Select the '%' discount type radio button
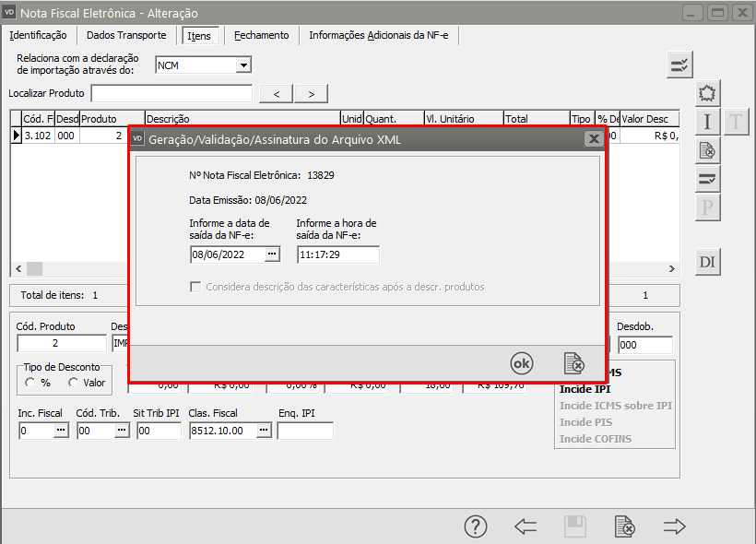The width and height of the screenshot is (756, 544). pyautogui.click(x=30, y=383)
